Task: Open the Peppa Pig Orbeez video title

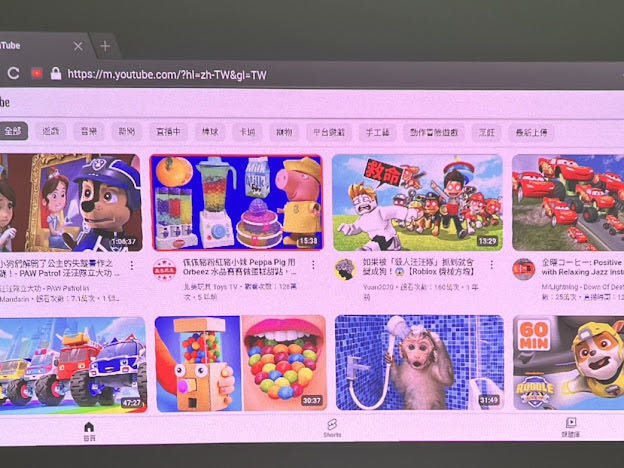Action: click(240, 267)
